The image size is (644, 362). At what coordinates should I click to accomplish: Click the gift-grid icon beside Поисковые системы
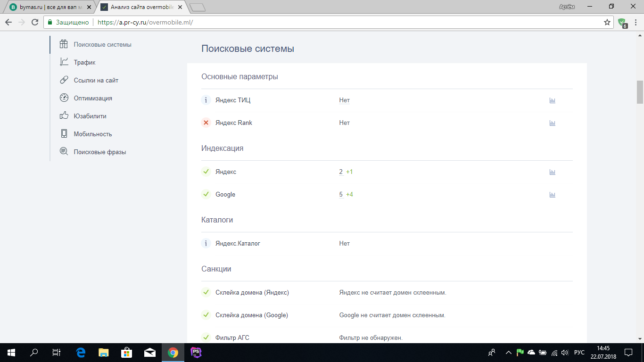[x=64, y=44]
